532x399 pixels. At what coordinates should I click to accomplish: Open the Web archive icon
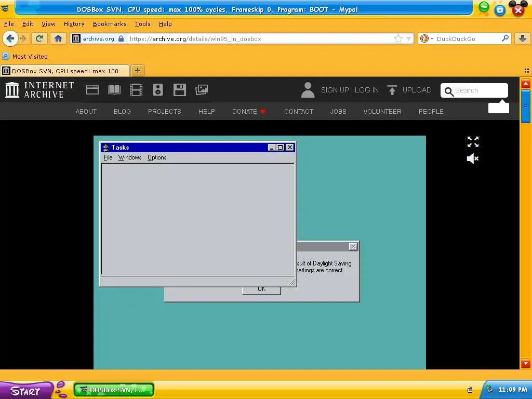click(92, 90)
